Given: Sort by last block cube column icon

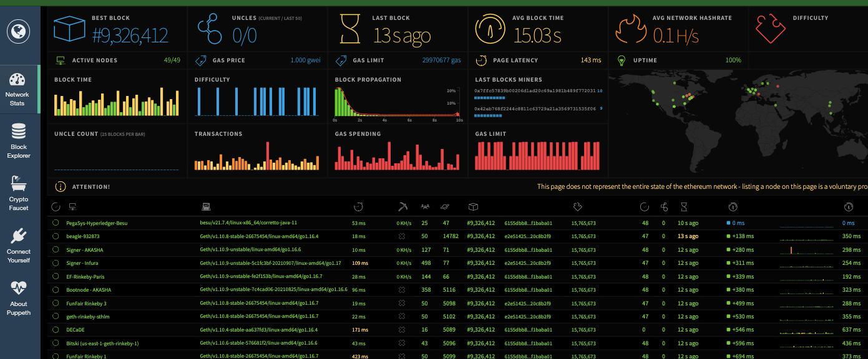Looking at the screenshot, I should 473,206.
